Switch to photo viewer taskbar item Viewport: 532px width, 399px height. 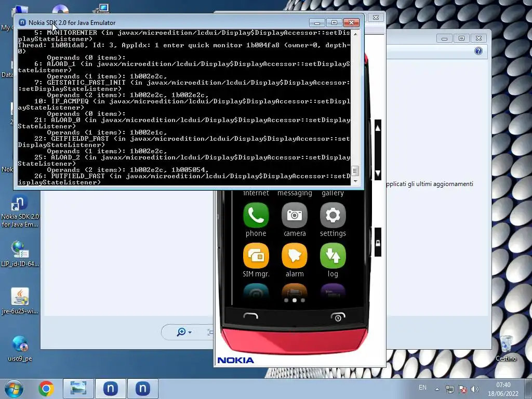(x=78, y=389)
